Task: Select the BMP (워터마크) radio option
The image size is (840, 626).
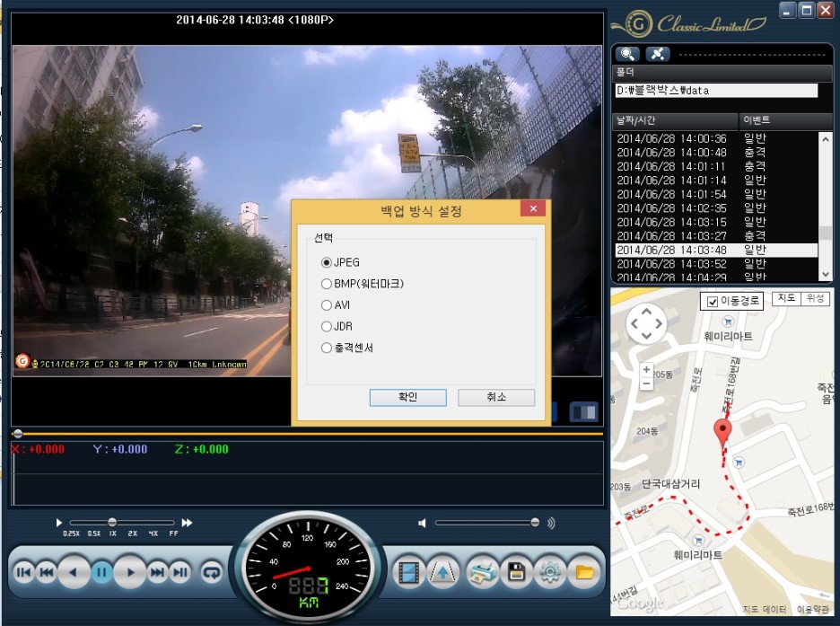Action: 327,284
